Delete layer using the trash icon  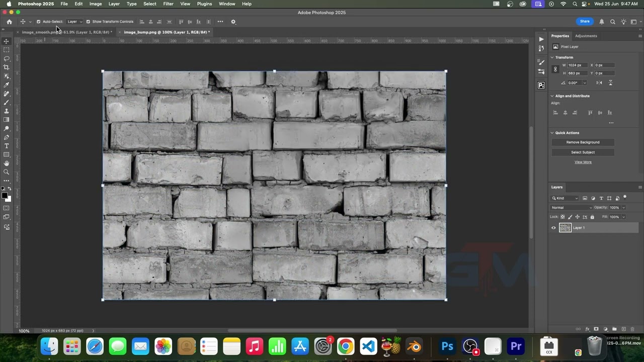(632, 329)
